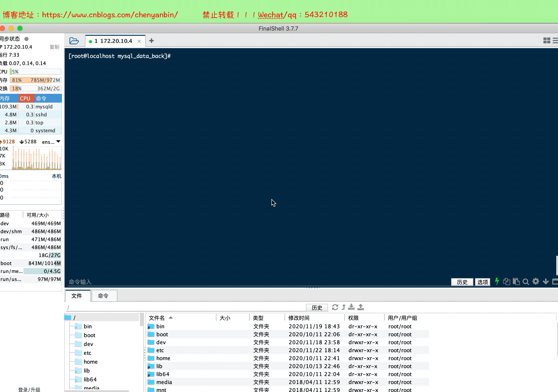Switch to the Files (文件) tab
The height and width of the screenshot is (392, 558).
(x=78, y=296)
